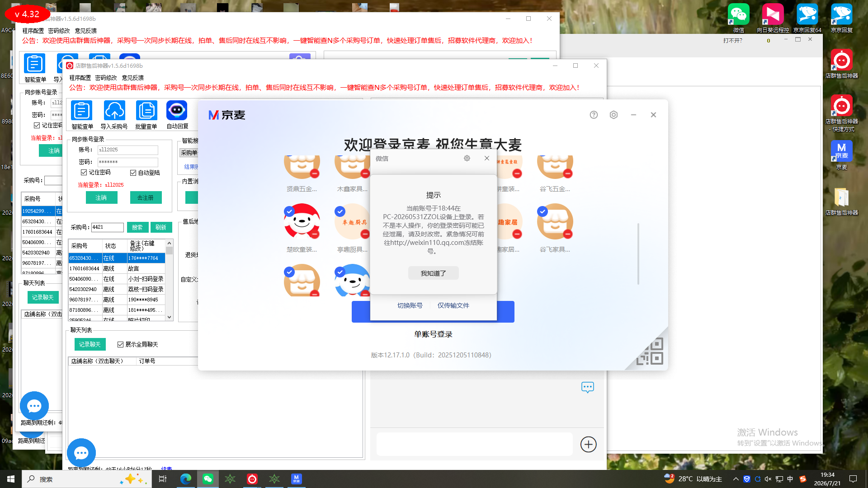Open the 向日葵远程控制 desktop shortcut
The height and width of the screenshot is (488, 868).
click(773, 18)
